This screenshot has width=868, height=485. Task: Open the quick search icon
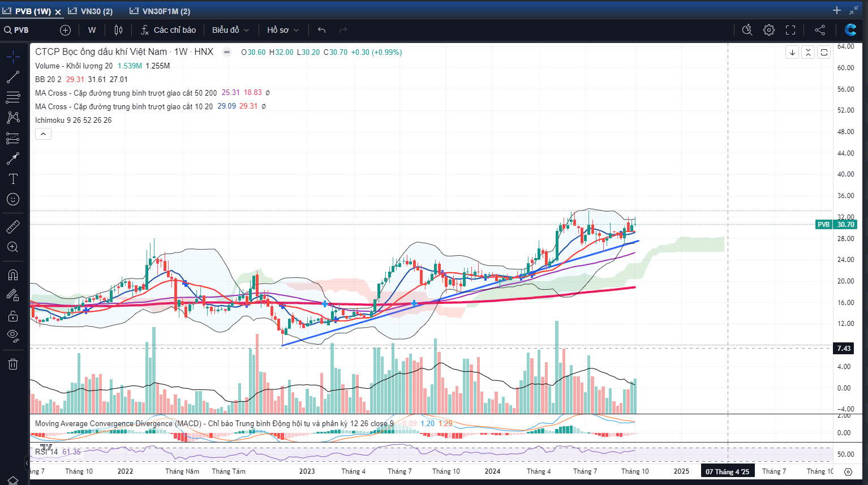point(747,30)
